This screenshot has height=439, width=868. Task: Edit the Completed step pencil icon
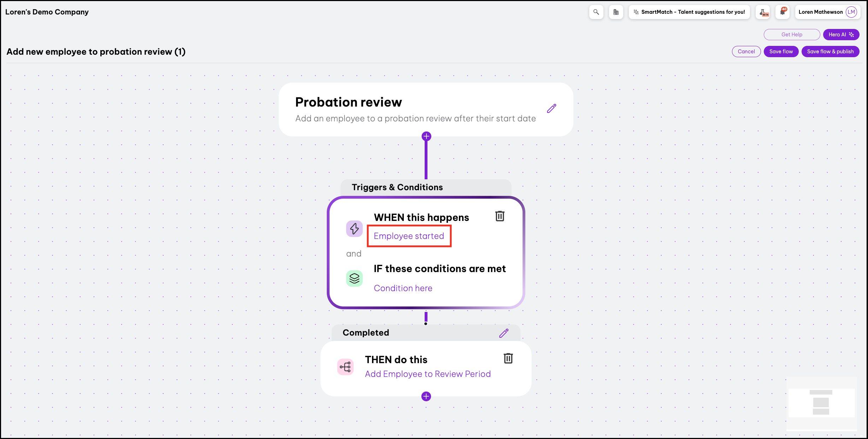504,333
